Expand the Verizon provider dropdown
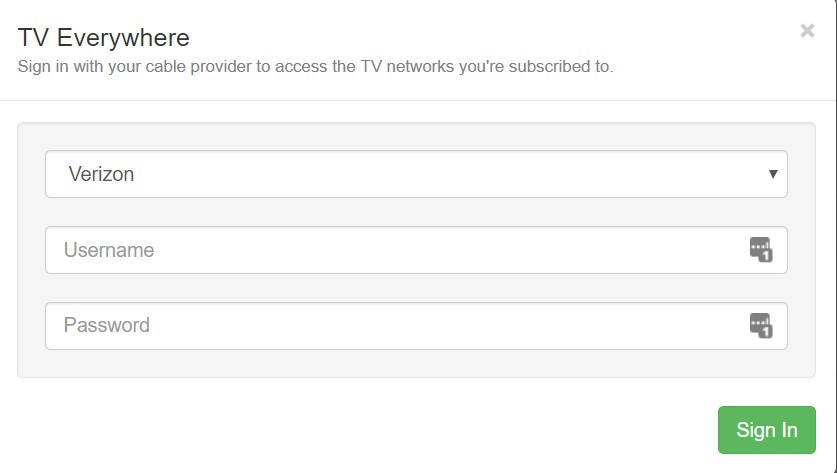 [416, 174]
